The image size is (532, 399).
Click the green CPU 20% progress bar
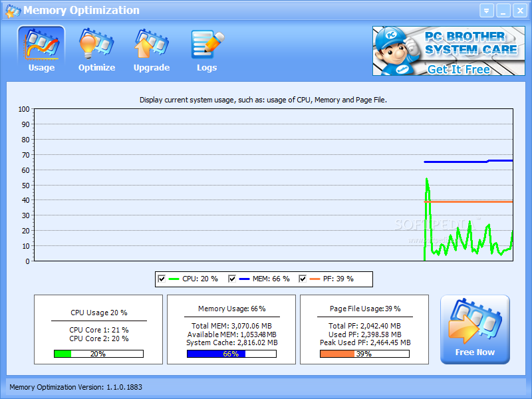98,354
